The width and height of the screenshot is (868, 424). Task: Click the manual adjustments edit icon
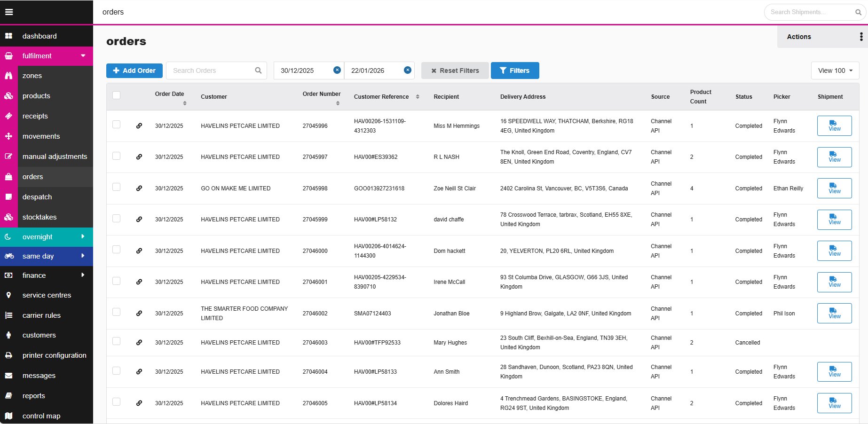[x=8, y=157]
